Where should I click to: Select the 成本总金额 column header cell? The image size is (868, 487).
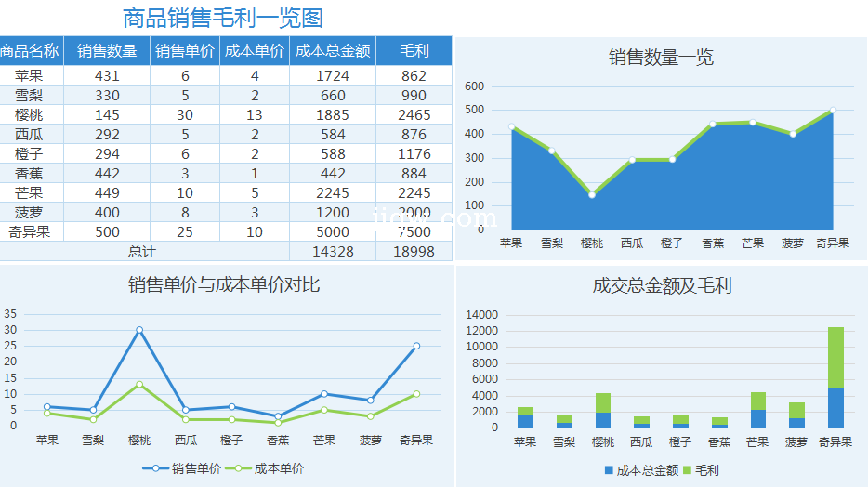(333, 51)
